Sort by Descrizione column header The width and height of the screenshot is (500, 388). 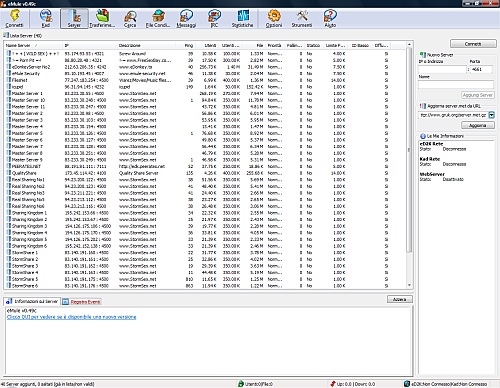(146, 45)
